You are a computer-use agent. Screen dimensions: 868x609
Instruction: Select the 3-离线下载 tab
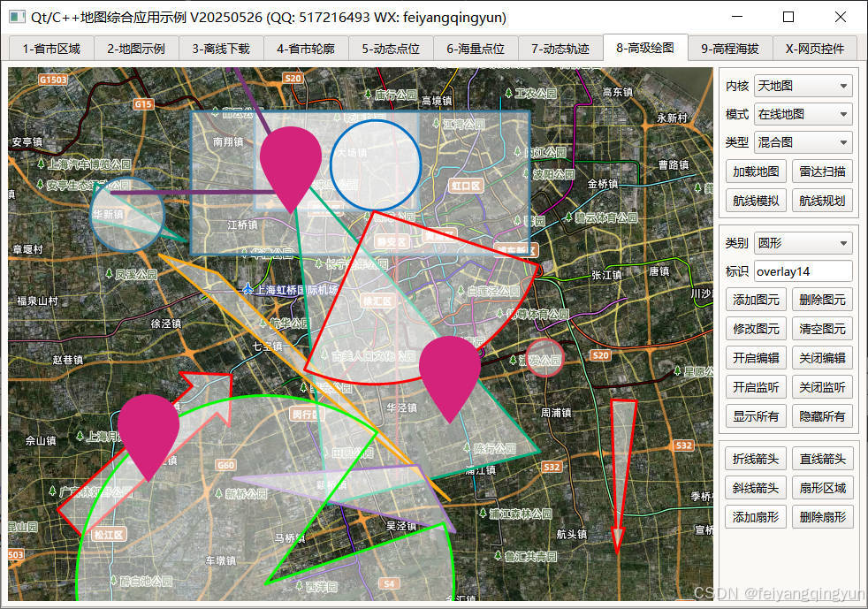(221, 49)
